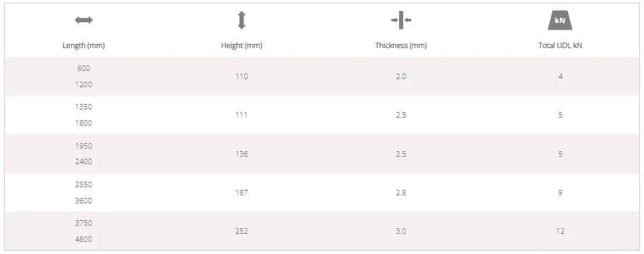
Task: Click the 4800 length value
Action: [84, 239]
